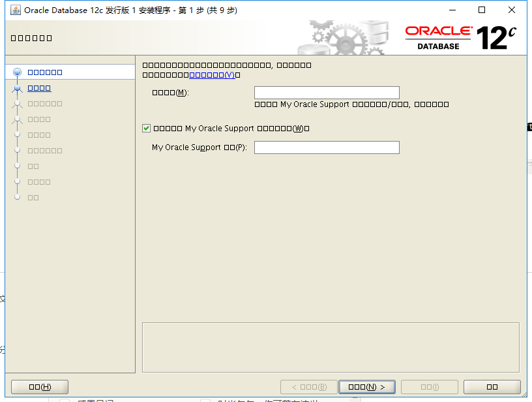Click the hyperlink ending with (V)
532x402 pixels.
212,75
